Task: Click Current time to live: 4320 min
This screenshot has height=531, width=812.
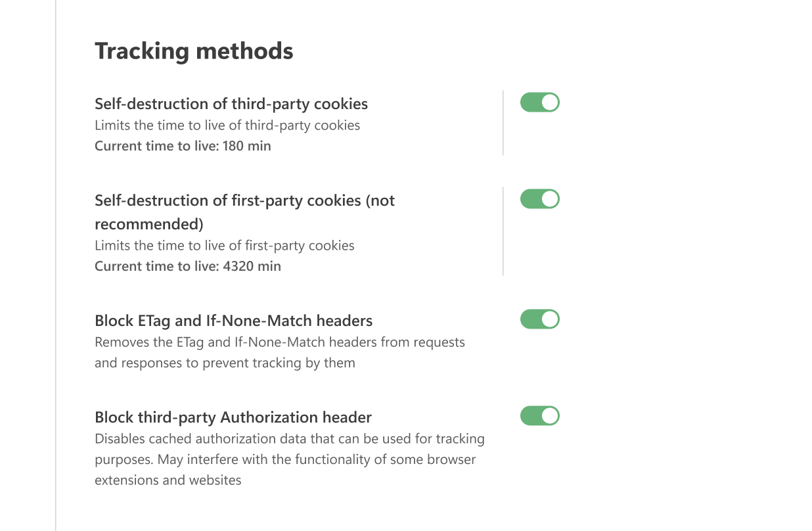Action: pyautogui.click(x=187, y=265)
